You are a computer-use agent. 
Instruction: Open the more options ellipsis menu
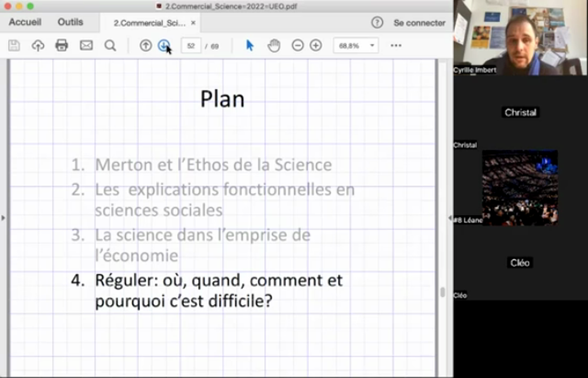point(395,46)
